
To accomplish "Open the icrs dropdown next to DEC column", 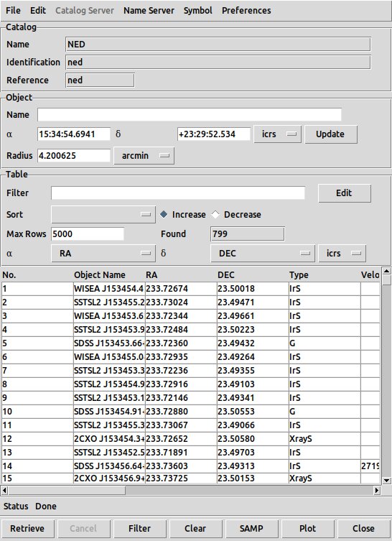I will click(x=342, y=253).
